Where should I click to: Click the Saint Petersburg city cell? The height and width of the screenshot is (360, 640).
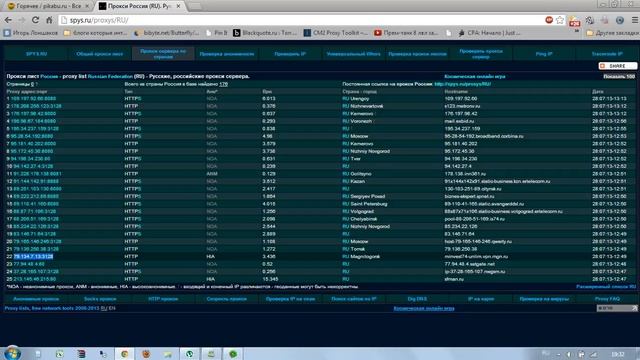tap(369, 204)
